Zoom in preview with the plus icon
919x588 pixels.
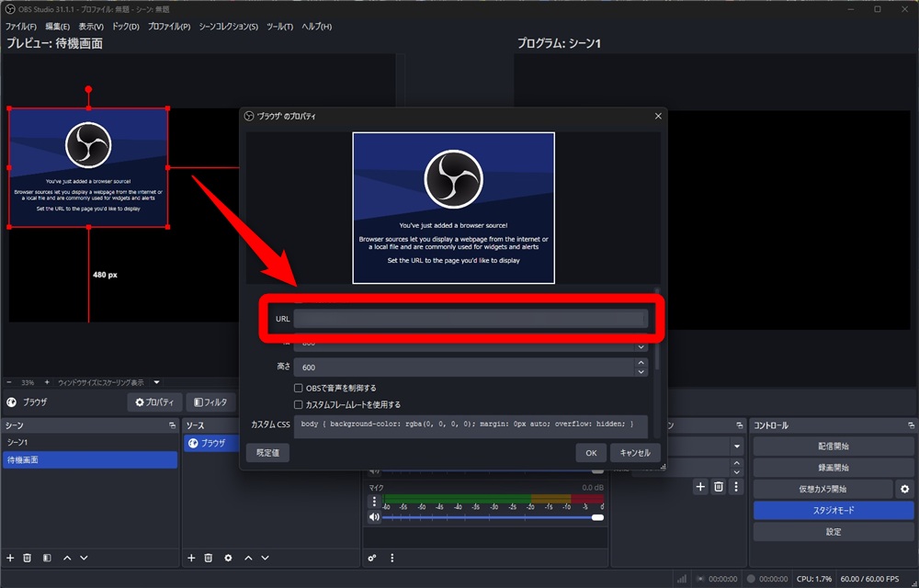click(x=47, y=382)
